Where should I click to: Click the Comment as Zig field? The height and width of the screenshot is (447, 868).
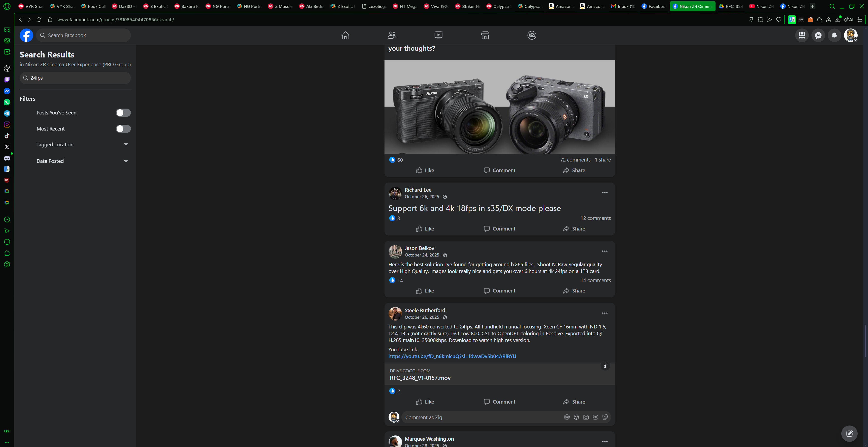tap(482, 417)
